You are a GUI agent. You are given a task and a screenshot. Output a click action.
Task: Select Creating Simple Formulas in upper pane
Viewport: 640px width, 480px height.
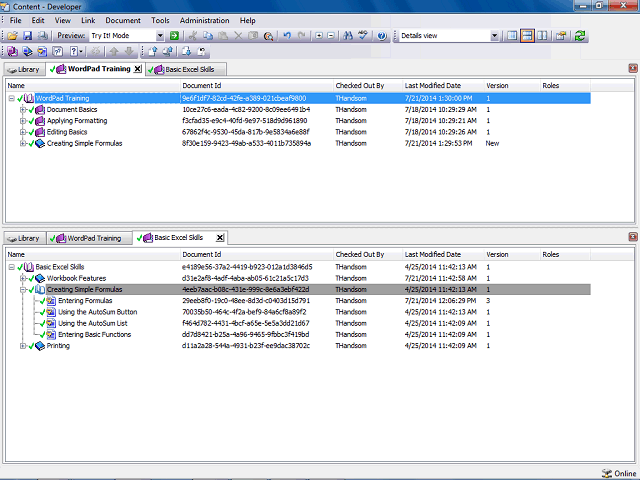pyautogui.click(x=84, y=144)
